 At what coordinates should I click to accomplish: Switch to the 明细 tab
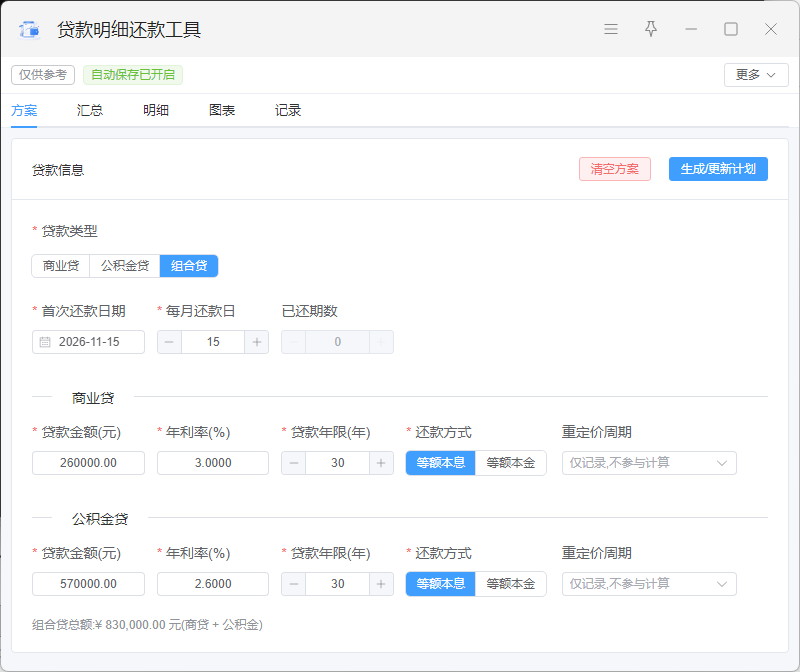tap(156, 110)
